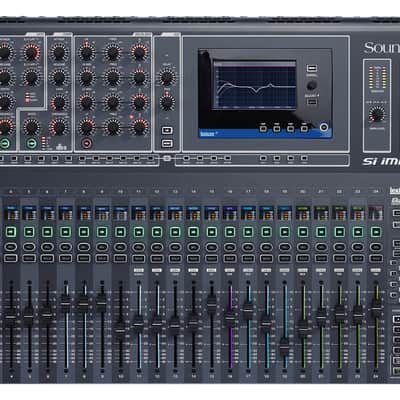Select channel 22 via SEL button
The height and width of the screenshot is (400, 400).
tap(339, 258)
